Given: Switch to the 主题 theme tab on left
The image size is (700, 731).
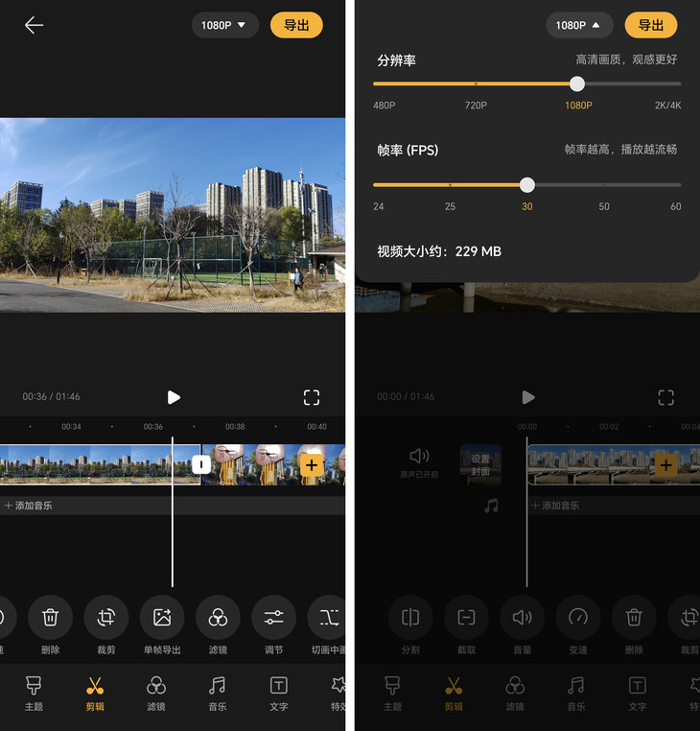Looking at the screenshot, I should (34, 694).
